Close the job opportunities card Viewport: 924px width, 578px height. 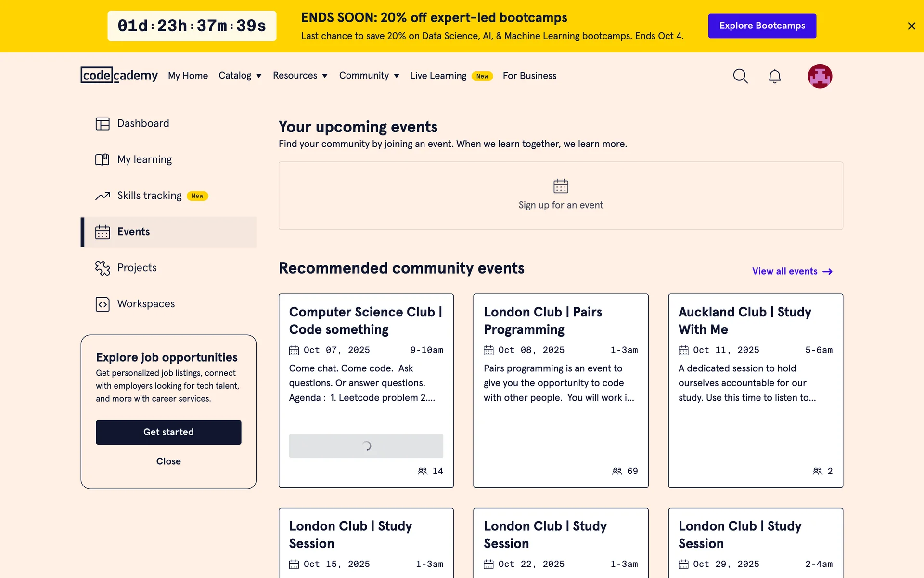tap(168, 461)
